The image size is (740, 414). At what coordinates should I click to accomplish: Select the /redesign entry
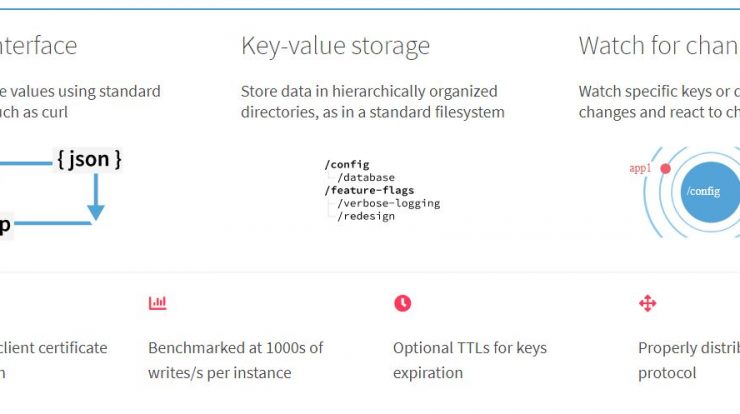pos(366,216)
